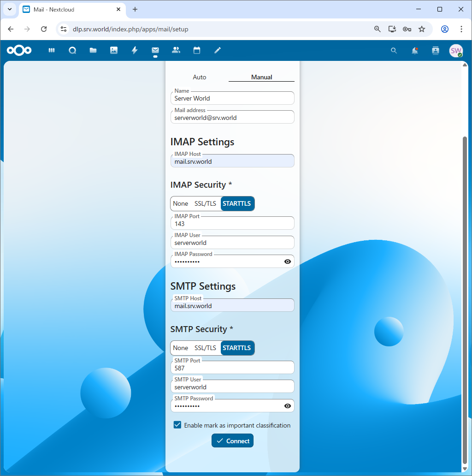The width and height of the screenshot is (472, 476).
Task: Focus the SMTP User field
Action: (232, 387)
